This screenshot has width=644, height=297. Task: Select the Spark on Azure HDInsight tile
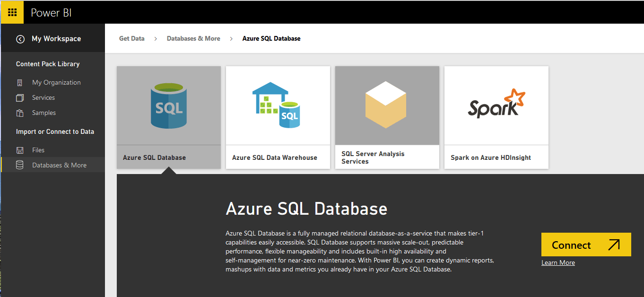[496, 117]
